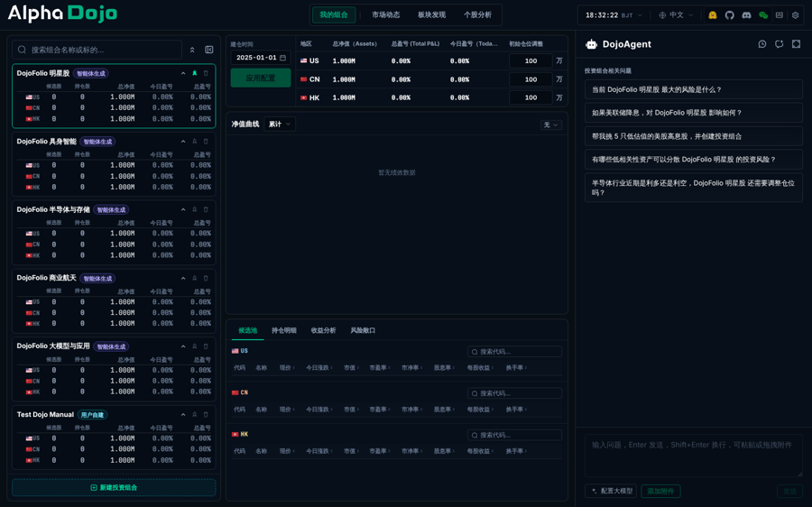812x507 pixels.
Task: Collapse DojoFolio 具身智能 card
Action: (183, 142)
